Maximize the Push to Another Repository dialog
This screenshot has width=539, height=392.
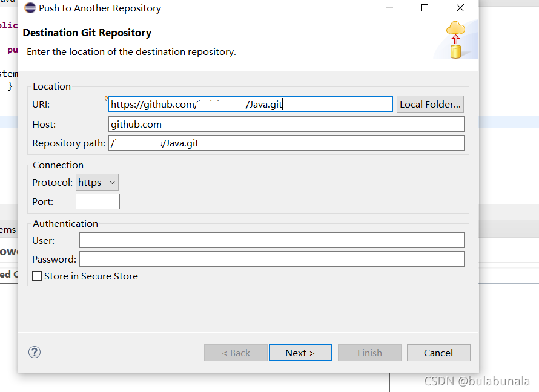pos(425,8)
